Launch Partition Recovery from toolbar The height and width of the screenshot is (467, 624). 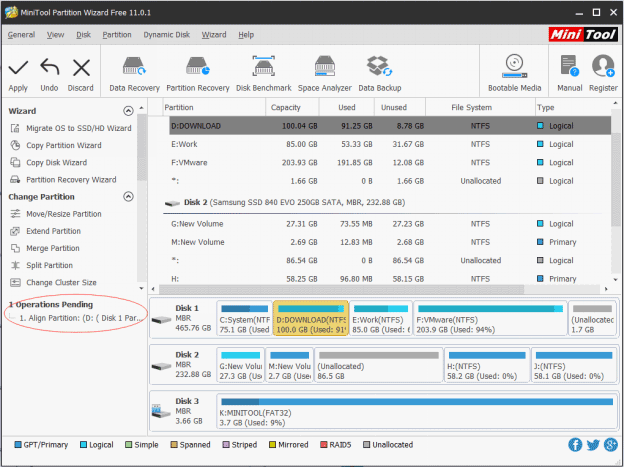click(x=197, y=70)
